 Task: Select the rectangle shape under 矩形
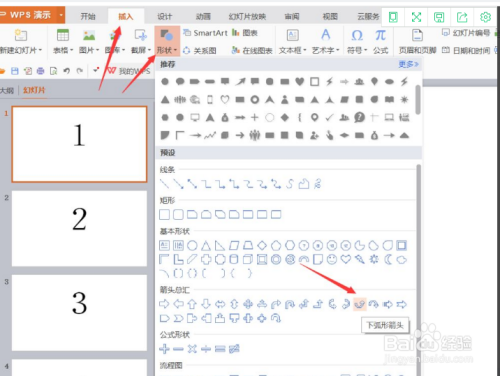(164, 214)
